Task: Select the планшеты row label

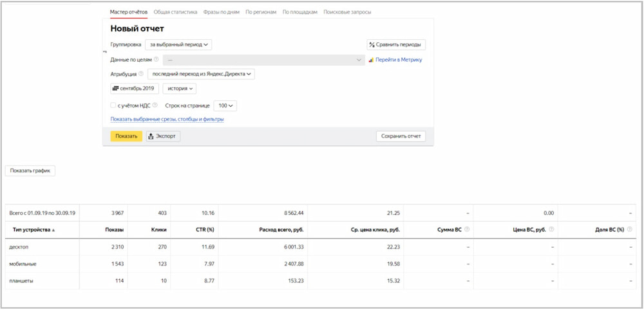Action: click(x=21, y=281)
